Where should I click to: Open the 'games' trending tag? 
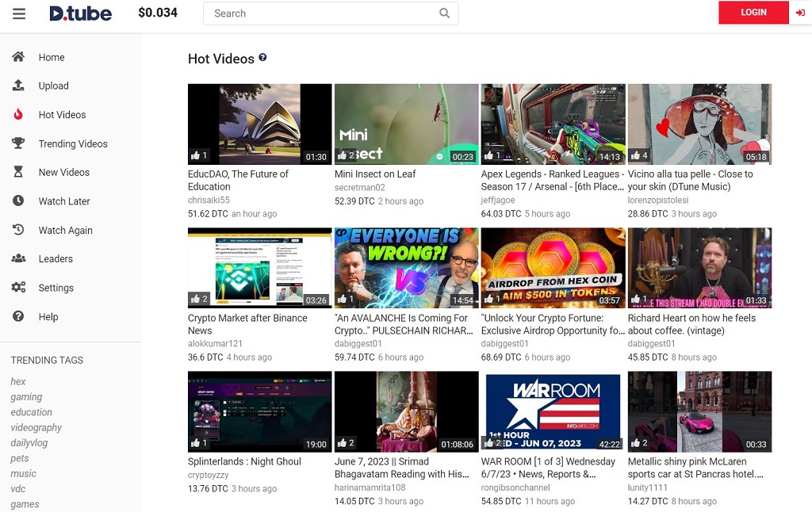[x=25, y=504]
